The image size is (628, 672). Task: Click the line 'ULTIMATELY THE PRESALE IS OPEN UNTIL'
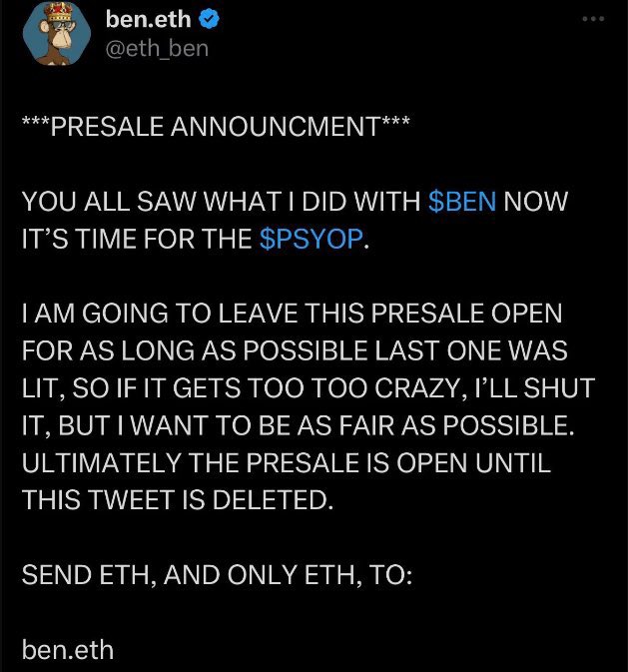pyautogui.click(x=287, y=463)
